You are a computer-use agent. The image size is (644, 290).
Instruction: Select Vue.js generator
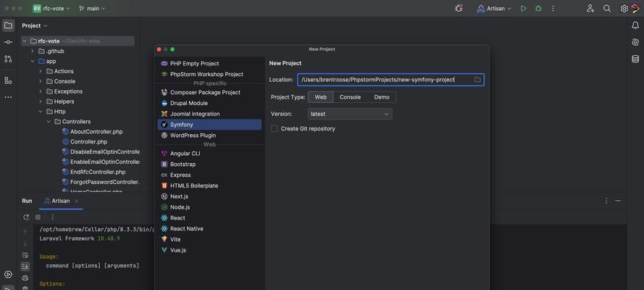pos(209,249)
